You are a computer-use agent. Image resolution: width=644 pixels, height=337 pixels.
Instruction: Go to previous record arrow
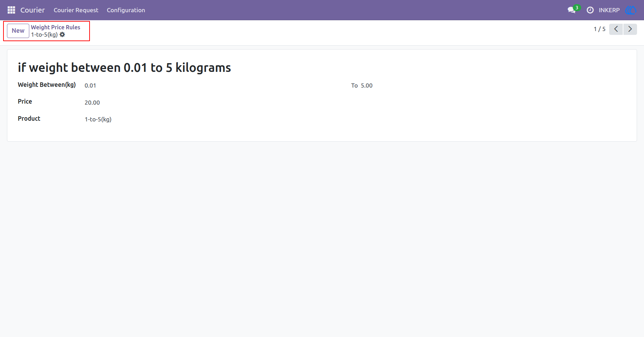[616, 29]
